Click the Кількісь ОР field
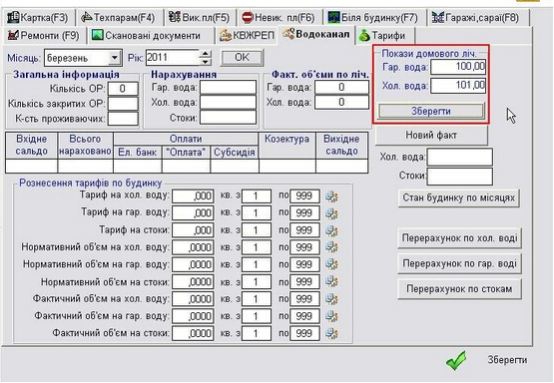This screenshot has height=383, width=554. point(123,88)
